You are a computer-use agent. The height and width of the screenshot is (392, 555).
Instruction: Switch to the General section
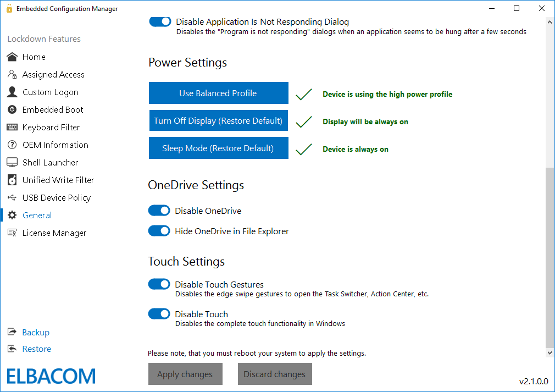pos(37,215)
